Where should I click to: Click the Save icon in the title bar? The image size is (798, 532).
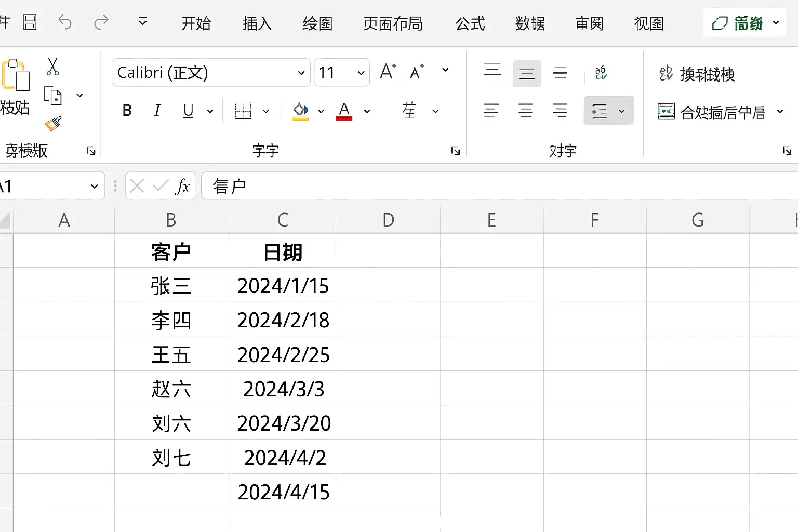[30, 22]
